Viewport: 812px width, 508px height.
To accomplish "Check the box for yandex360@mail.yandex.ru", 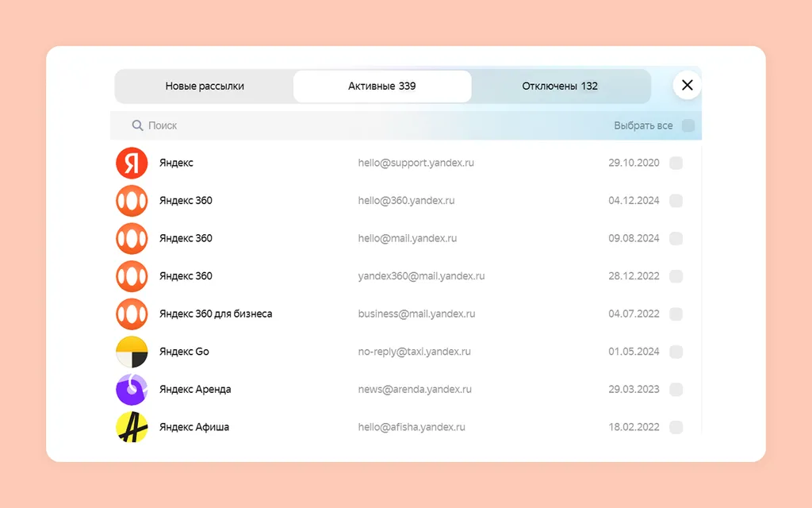I will pyautogui.click(x=676, y=276).
